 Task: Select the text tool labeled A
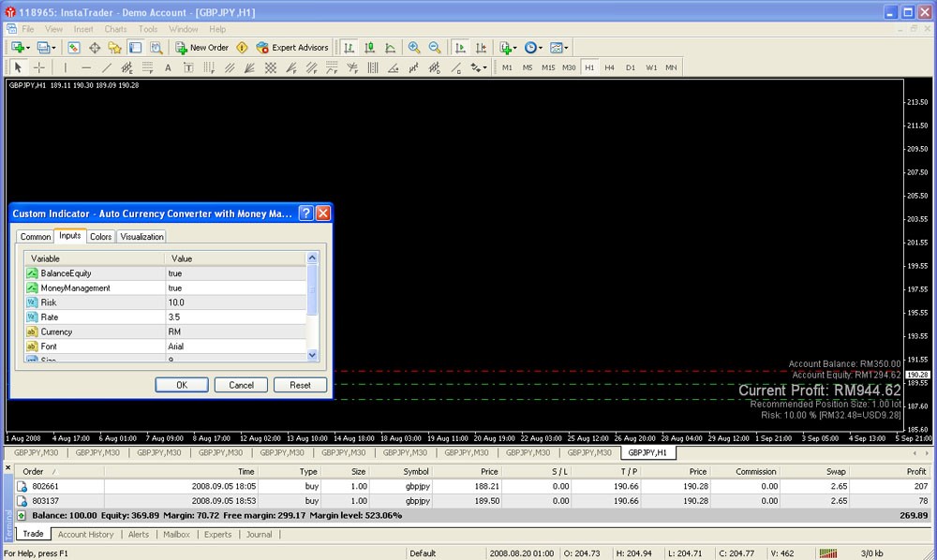[168, 67]
